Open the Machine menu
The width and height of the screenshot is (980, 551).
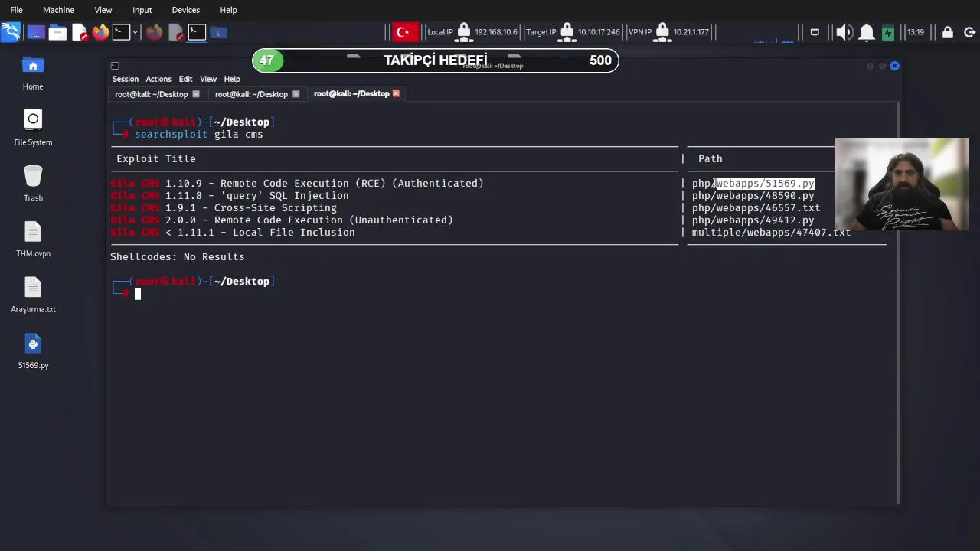(58, 10)
